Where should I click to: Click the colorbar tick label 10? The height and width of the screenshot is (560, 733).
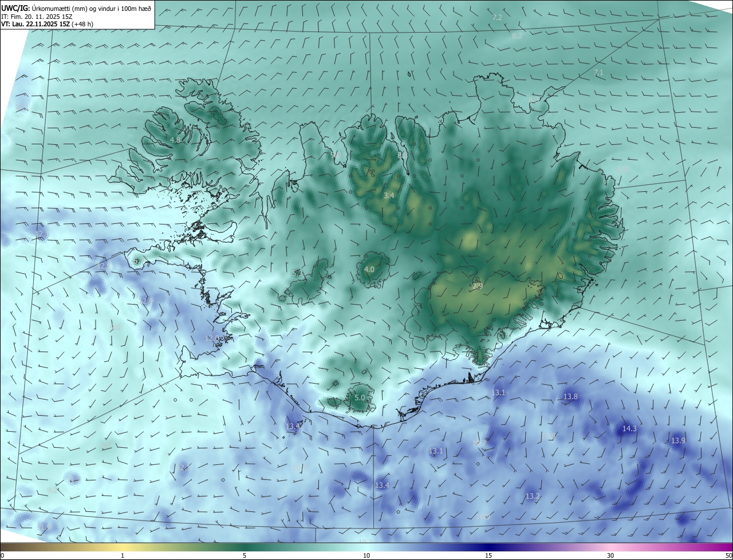[366, 555]
